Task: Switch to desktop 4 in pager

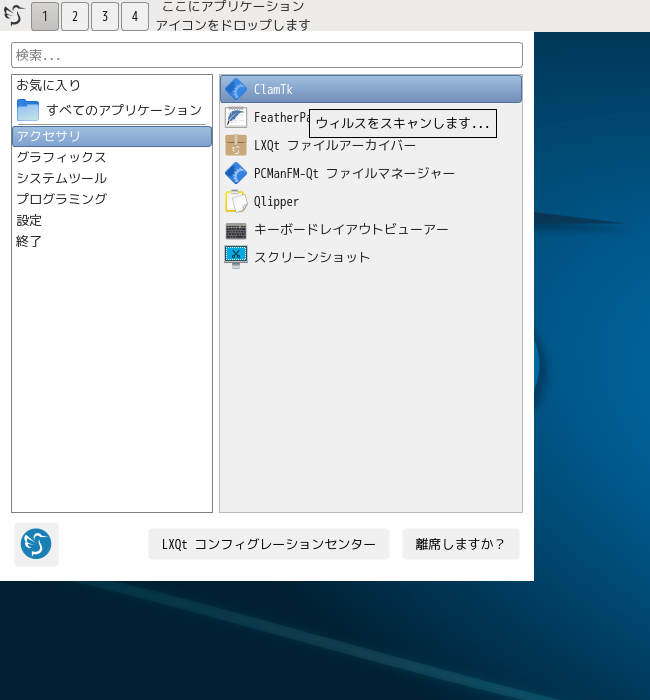Action: [x=135, y=17]
